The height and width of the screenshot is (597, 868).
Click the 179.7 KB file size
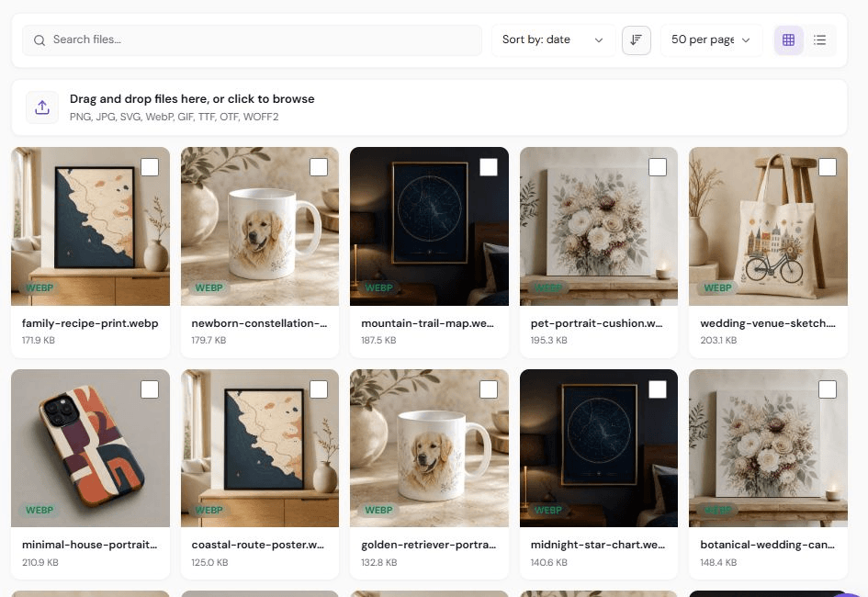click(209, 340)
